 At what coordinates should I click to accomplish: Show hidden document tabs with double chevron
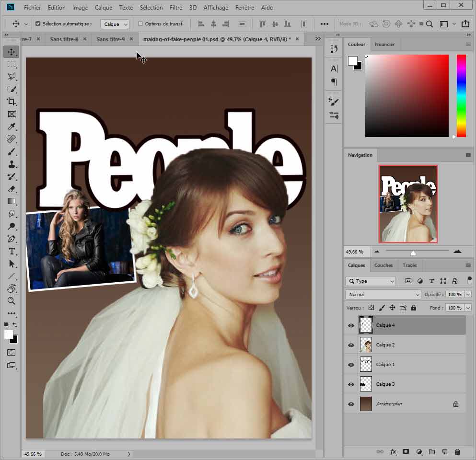click(318, 39)
